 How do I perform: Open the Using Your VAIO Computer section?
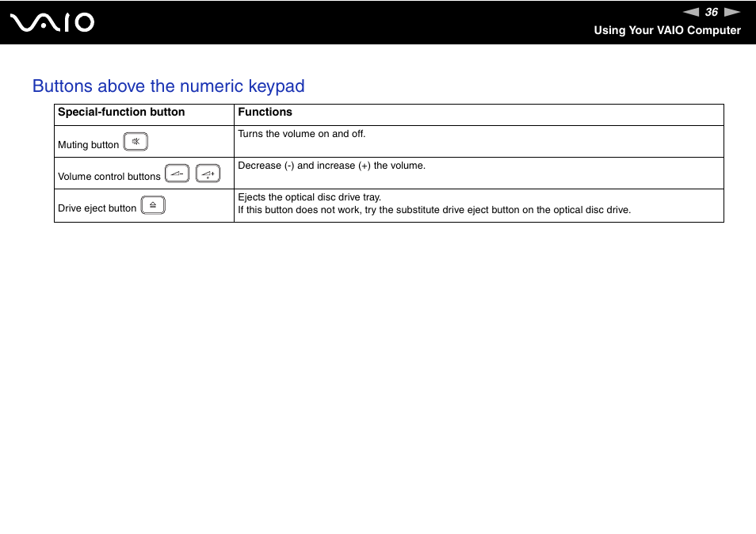click(668, 30)
